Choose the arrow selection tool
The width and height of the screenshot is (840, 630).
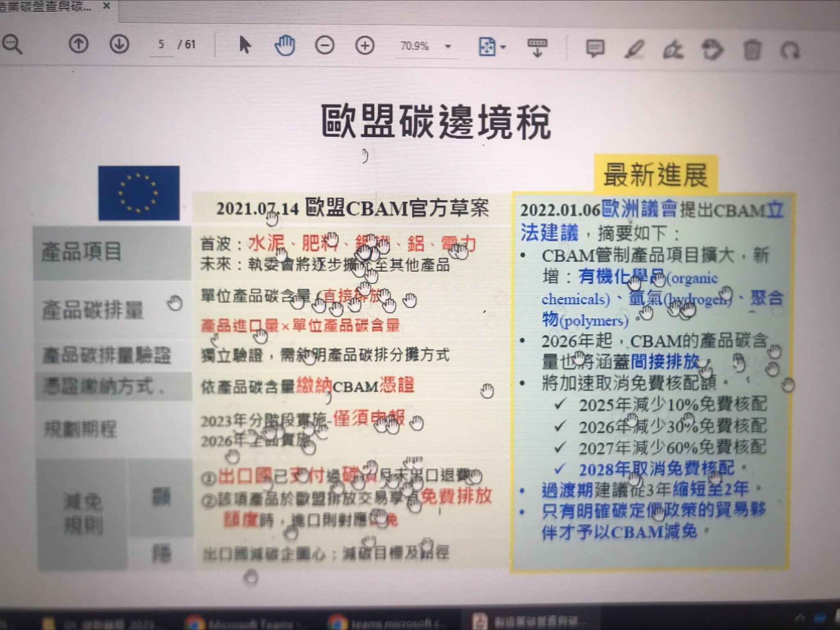pyautogui.click(x=244, y=45)
